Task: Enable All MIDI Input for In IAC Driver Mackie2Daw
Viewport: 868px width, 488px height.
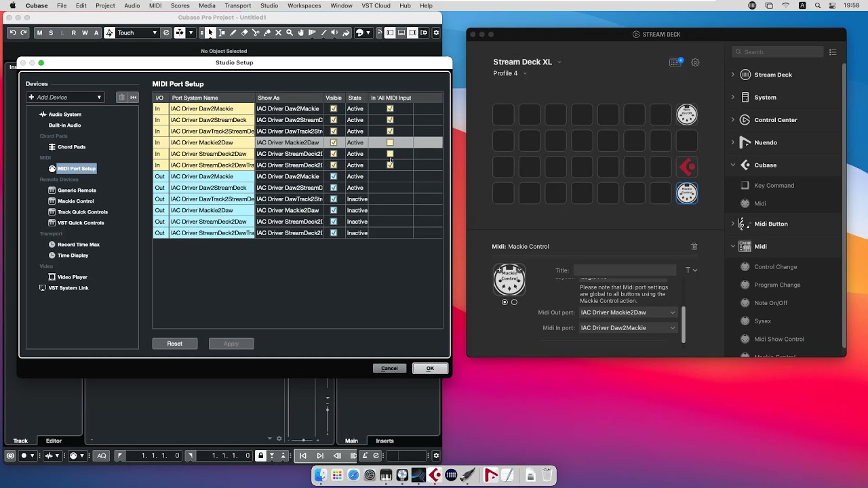Action: (x=390, y=142)
